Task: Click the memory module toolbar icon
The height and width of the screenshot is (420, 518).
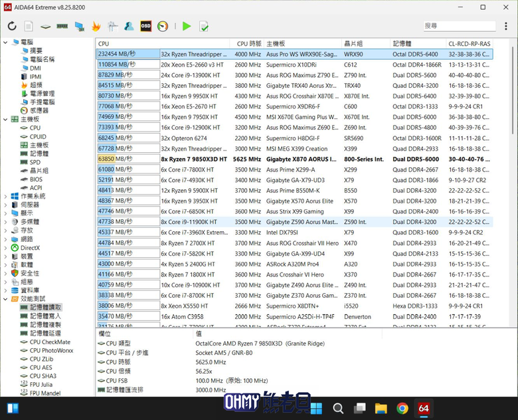Action: click(62, 26)
